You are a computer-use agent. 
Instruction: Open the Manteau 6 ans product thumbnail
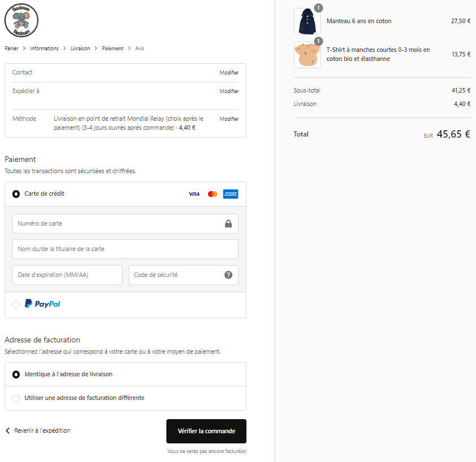(307, 21)
